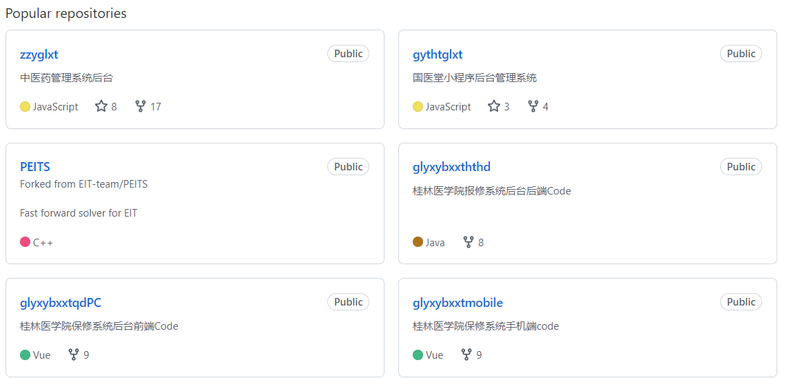Click the '桂林医学院保修系统后台前端Code' description

99,326
